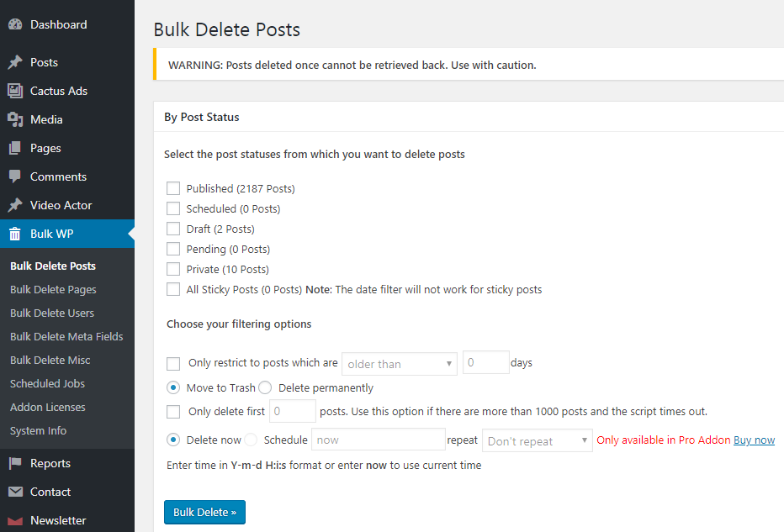Viewport: 784px width, 532px height.
Task: Click the Dashboard gauge icon
Action: [x=15, y=24]
